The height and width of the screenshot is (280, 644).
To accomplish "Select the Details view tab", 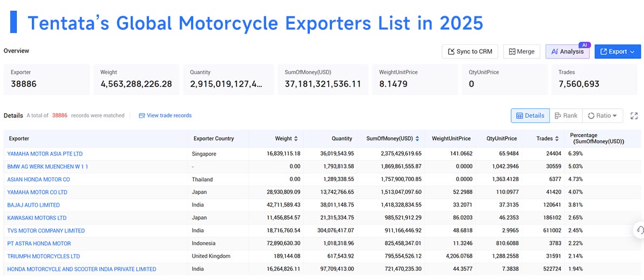I will pos(530,116).
